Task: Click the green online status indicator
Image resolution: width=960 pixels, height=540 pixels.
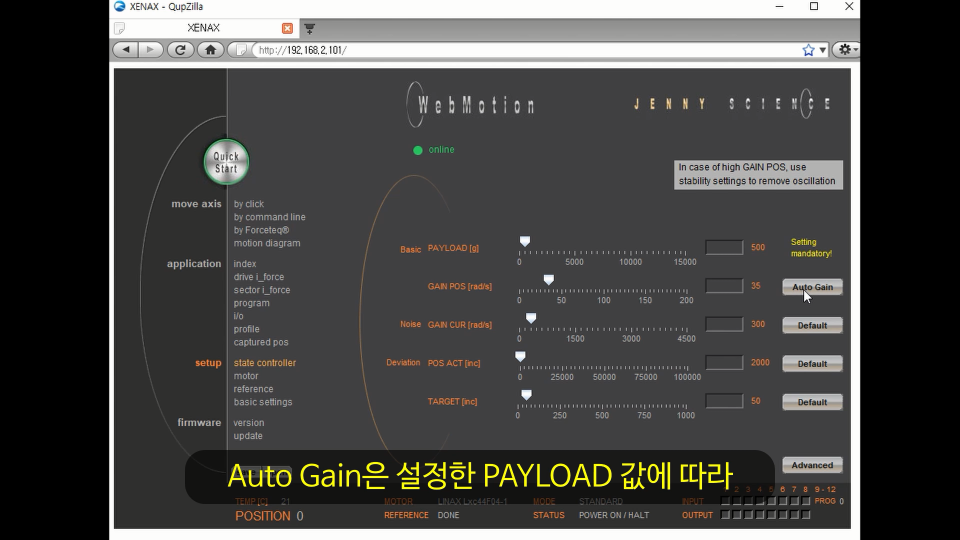Action: coord(418,150)
